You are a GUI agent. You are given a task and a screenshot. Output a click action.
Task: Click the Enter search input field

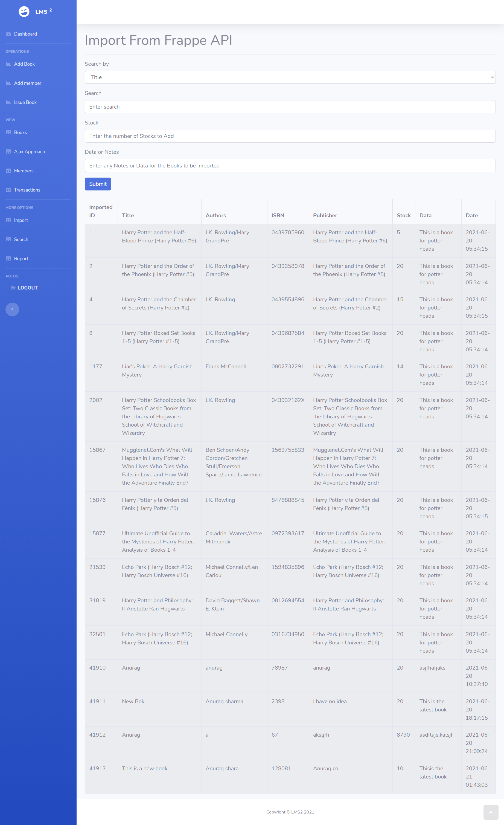click(290, 106)
